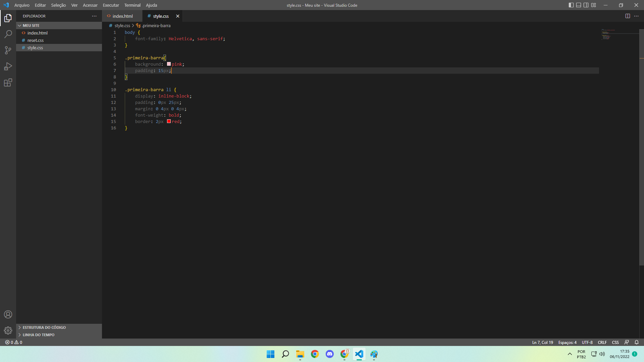
Task: Click Ln 7, Col 19 in status bar
Action: click(x=542, y=342)
